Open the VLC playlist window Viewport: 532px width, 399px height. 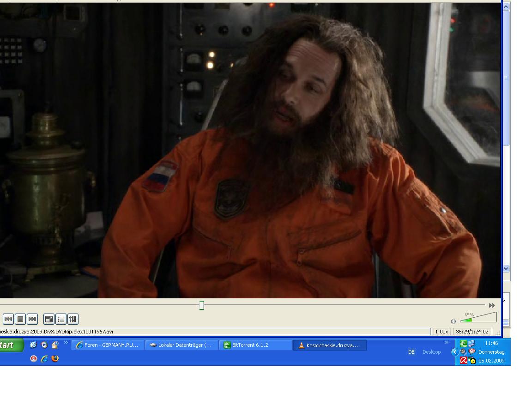click(x=61, y=319)
